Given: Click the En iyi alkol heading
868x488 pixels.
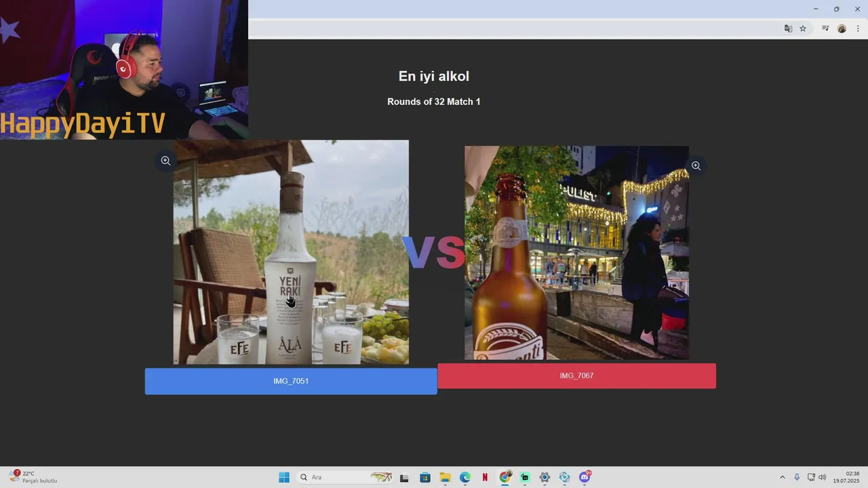Looking at the screenshot, I should (434, 77).
